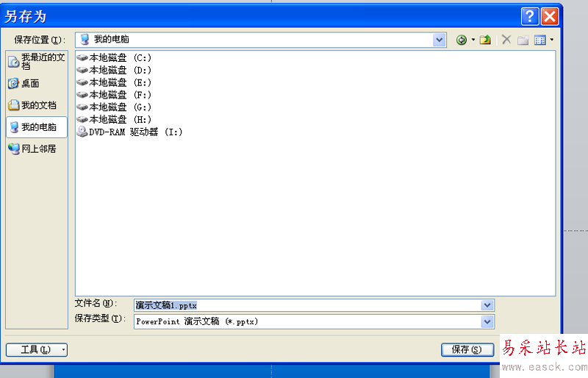588x378 pixels.
Task: Select 本地磁盘 (H:) drive
Action: 114,120
